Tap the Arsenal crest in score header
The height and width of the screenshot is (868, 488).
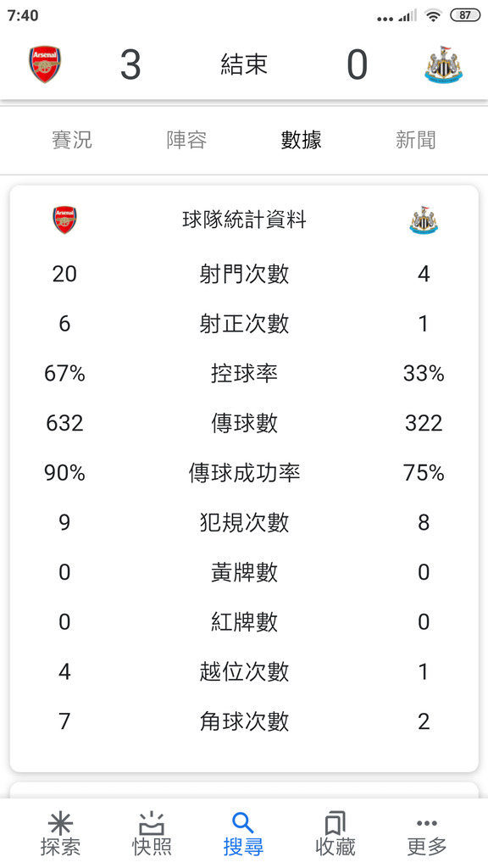45,64
